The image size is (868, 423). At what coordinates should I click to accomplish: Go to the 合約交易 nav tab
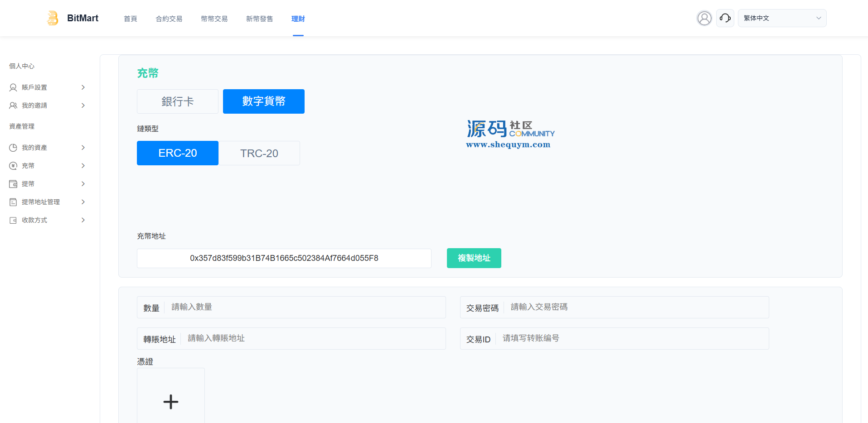[169, 19]
